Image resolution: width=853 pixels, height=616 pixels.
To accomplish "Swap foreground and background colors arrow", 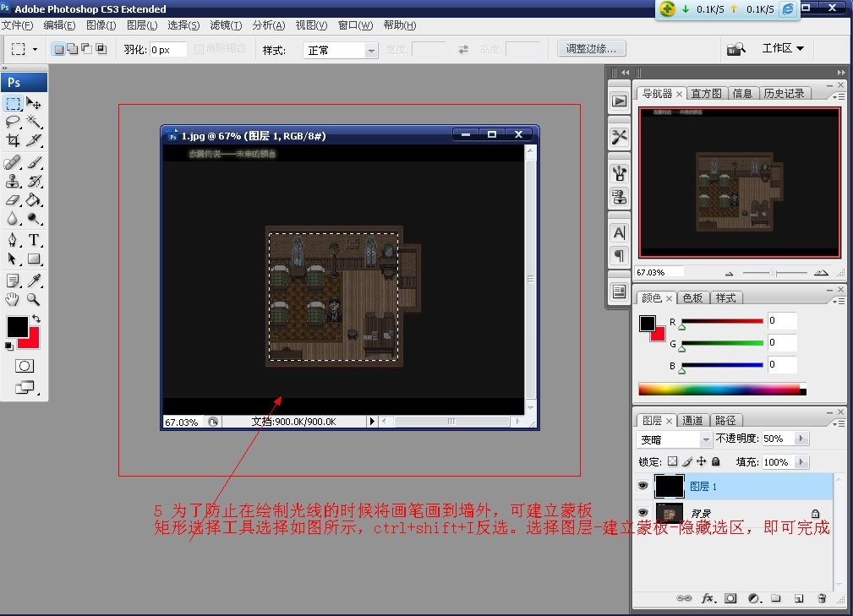I will point(36,319).
